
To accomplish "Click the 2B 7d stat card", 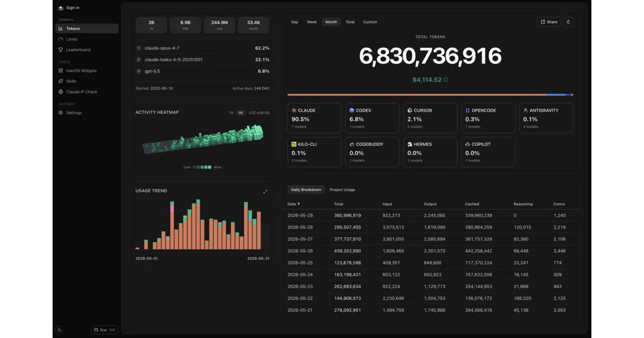I will [x=151, y=25].
